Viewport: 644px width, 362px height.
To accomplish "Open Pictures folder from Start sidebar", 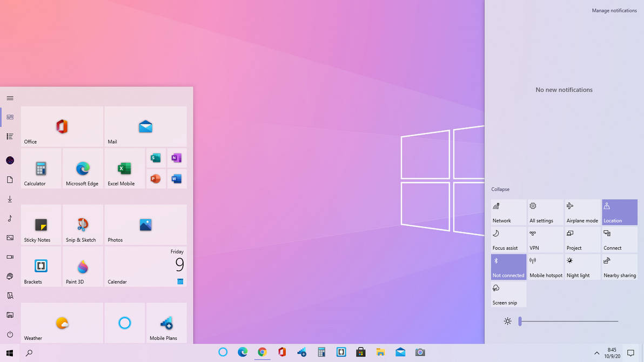I will click(10, 238).
